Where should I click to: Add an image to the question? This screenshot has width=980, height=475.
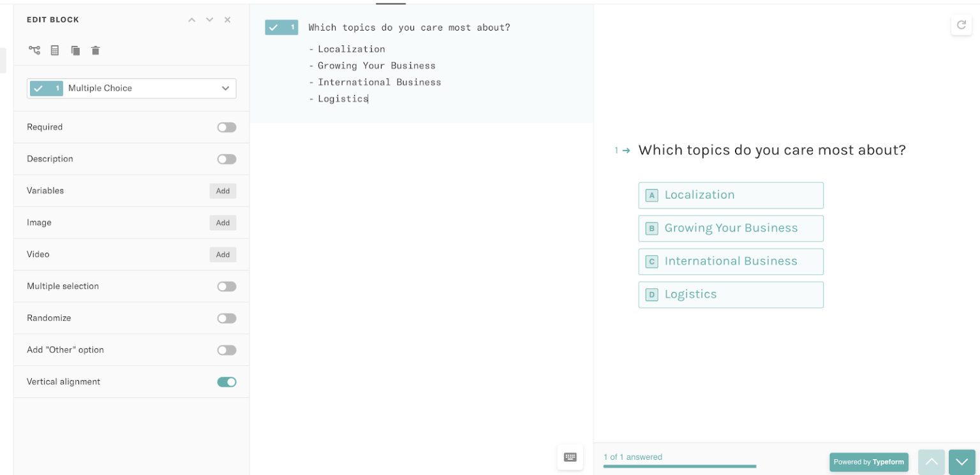(x=223, y=223)
